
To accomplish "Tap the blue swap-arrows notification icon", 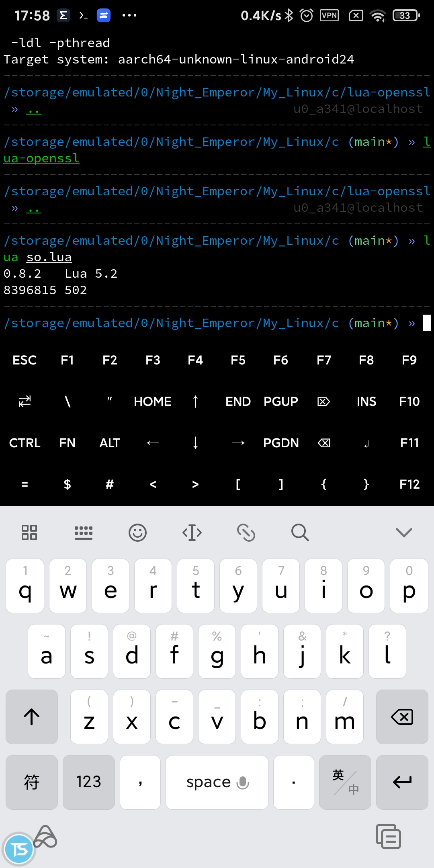I will click(x=104, y=16).
